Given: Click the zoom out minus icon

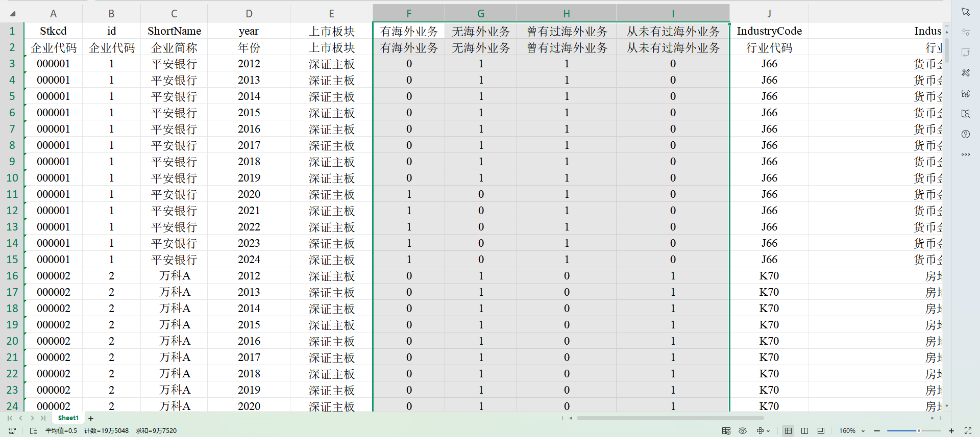Looking at the screenshot, I should (x=877, y=431).
